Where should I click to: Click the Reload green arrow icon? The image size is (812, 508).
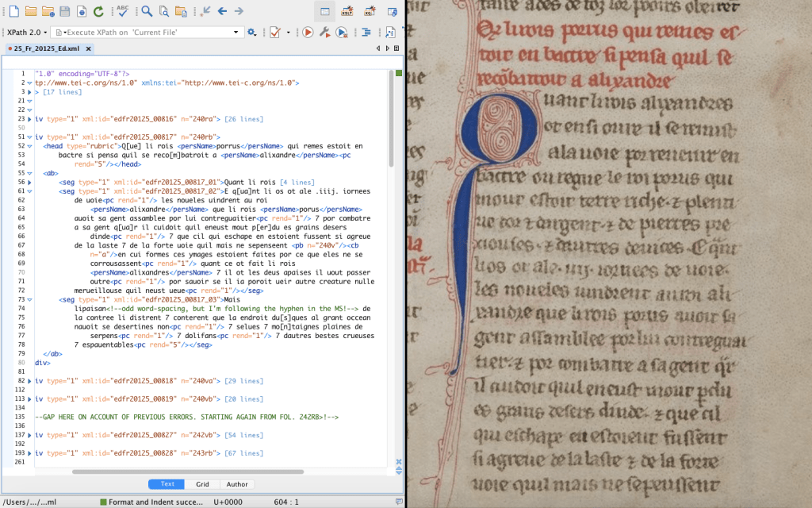point(98,11)
